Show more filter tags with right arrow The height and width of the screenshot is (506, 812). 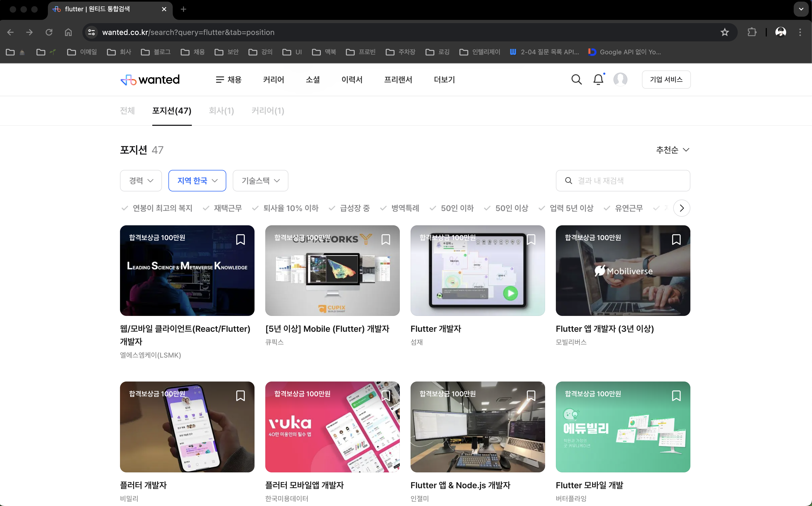pyautogui.click(x=682, y=208)
